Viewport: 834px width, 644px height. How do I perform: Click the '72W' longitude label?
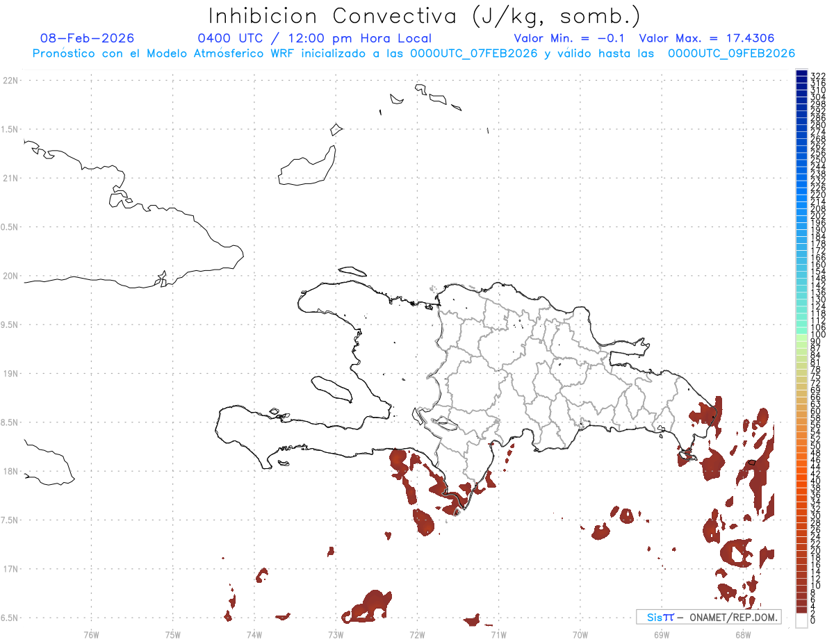[417, 634]
